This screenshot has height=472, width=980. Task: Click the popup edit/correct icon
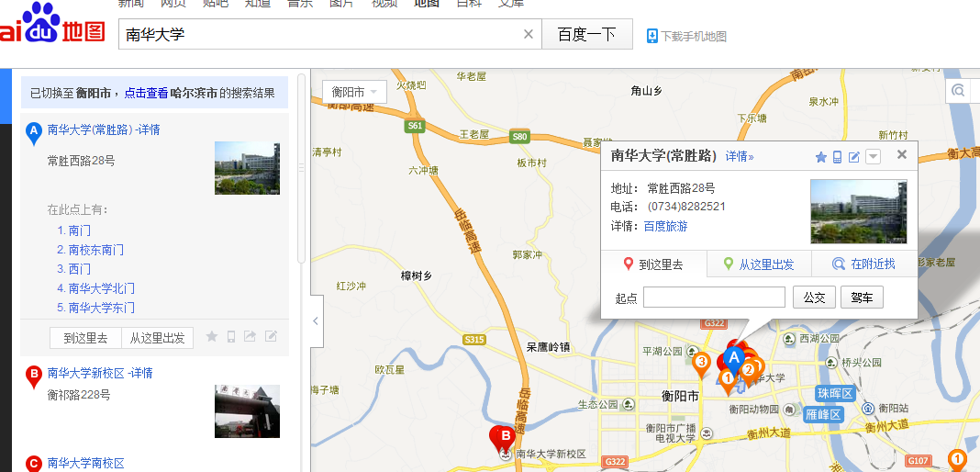[x=854, y=157]
